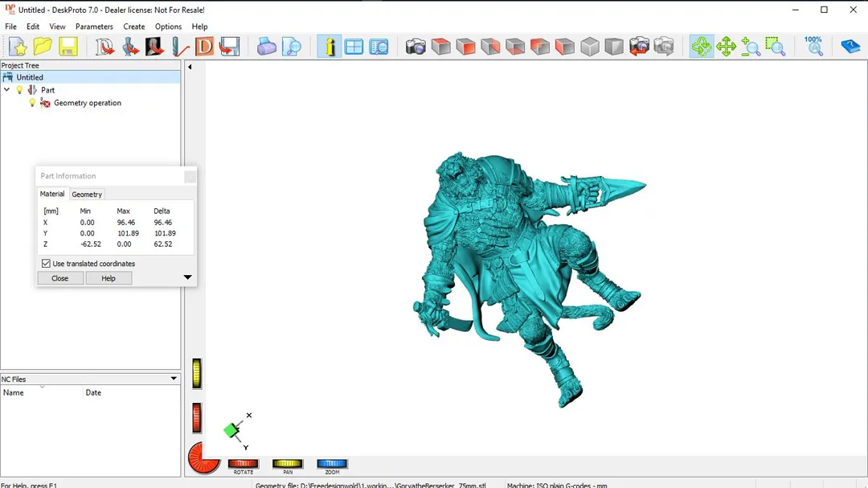Select the front view cube icon

click(x=465, y=47)
